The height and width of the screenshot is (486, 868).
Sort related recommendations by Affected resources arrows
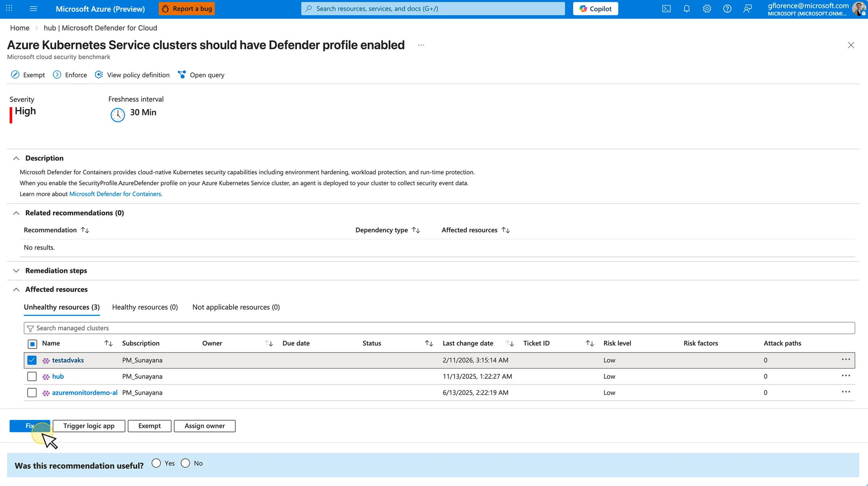coord(506,230)
